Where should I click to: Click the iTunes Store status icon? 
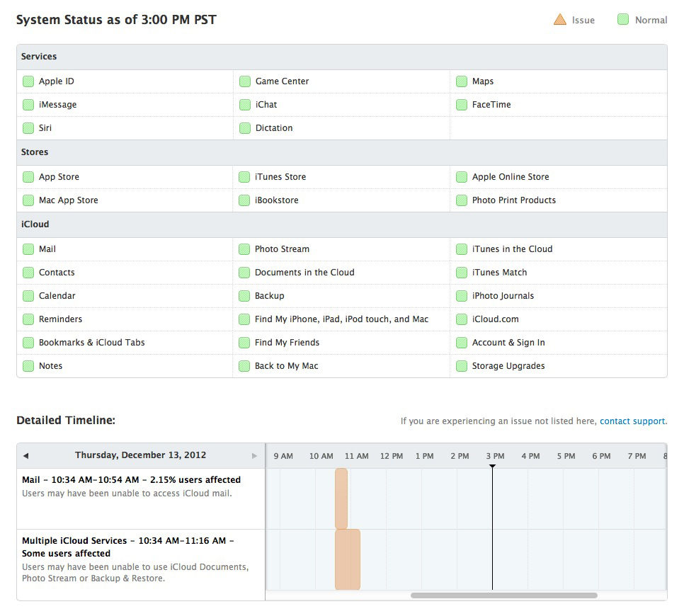pos(244,177)
